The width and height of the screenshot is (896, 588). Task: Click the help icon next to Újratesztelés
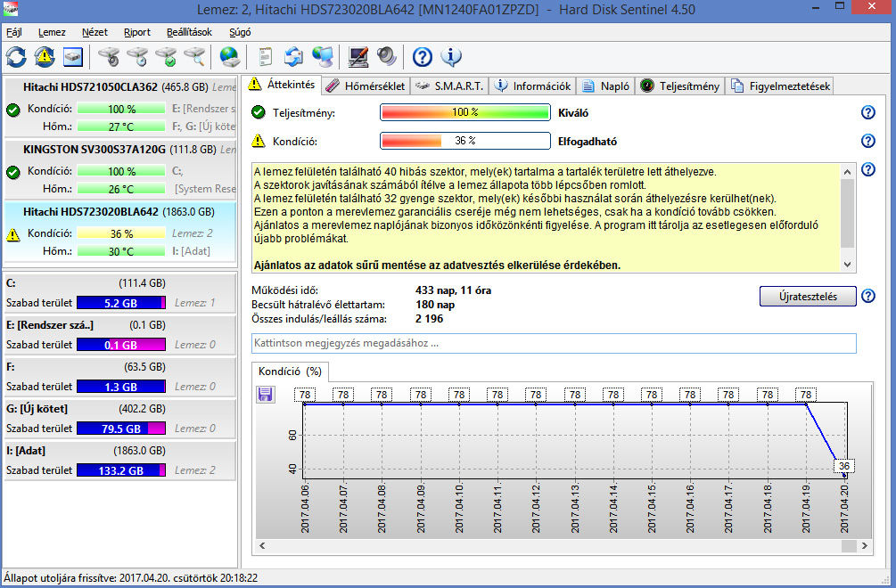pos(868,296)
